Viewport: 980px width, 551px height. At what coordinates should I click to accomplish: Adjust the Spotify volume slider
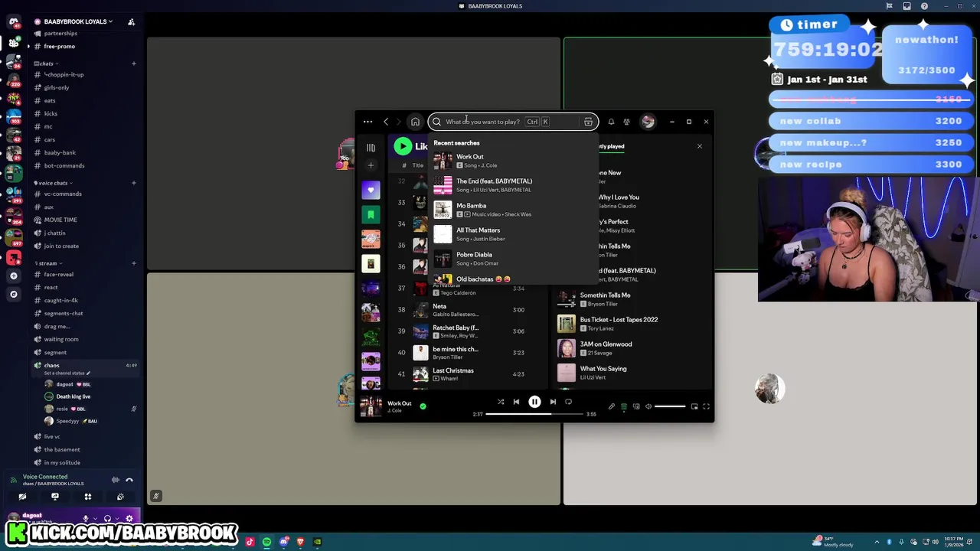[x=670, y=406]
